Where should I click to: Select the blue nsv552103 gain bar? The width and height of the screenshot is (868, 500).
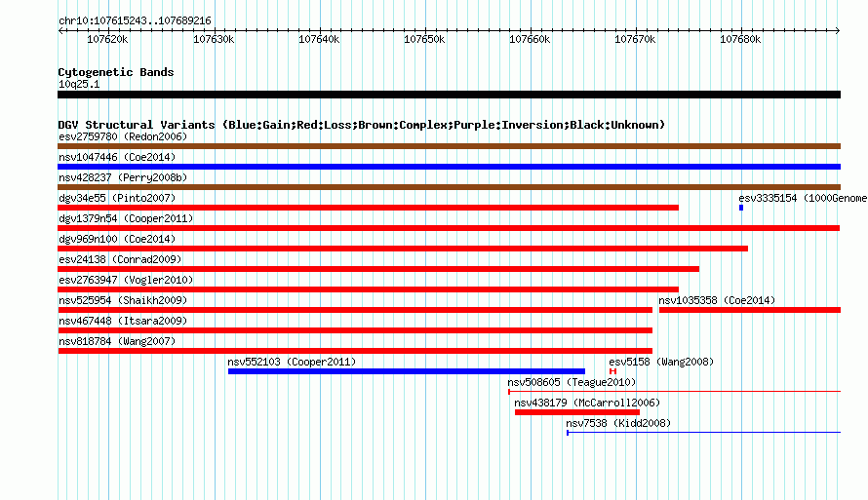point(407,371)
